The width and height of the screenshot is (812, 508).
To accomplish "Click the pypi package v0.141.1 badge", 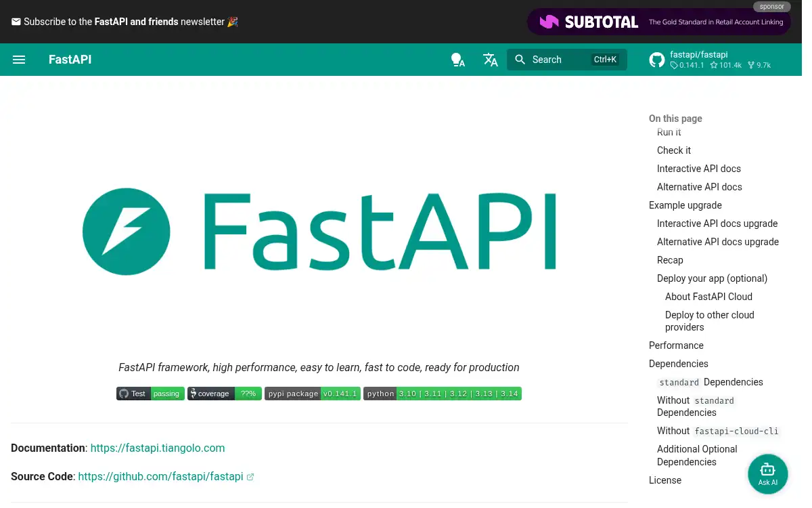I will coord(313,394).
